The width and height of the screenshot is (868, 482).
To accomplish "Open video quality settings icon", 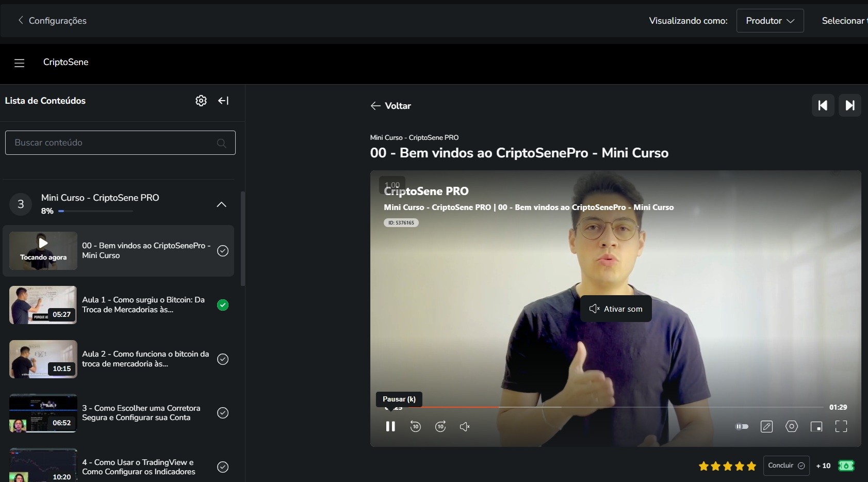I will [792, 426].
